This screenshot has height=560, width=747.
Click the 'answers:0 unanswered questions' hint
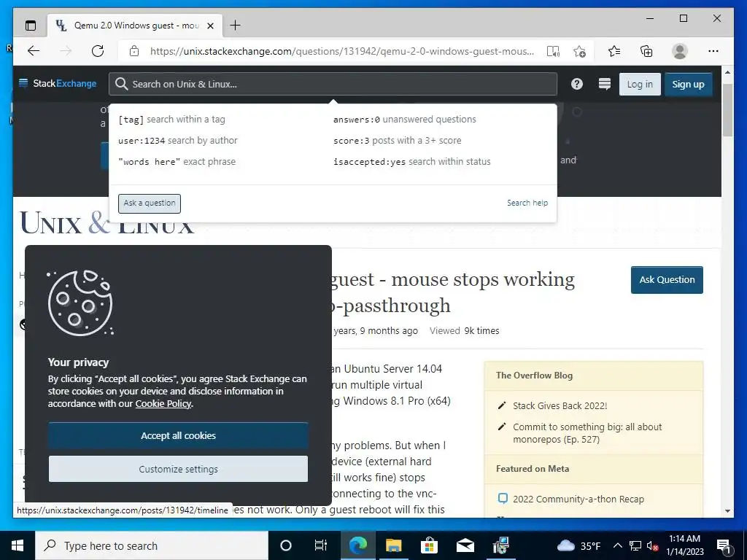click(404, 120)
